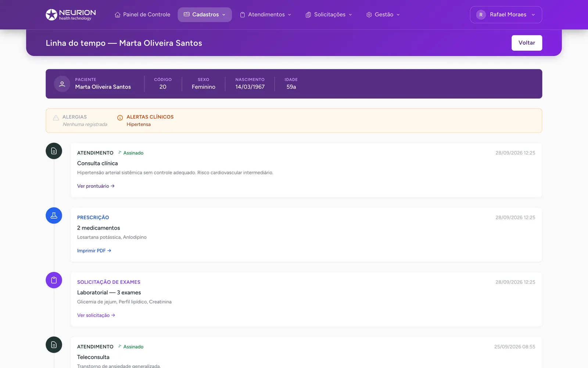Click the alertas clínicos info icon
588x368 pixels.
pos(120,118)
